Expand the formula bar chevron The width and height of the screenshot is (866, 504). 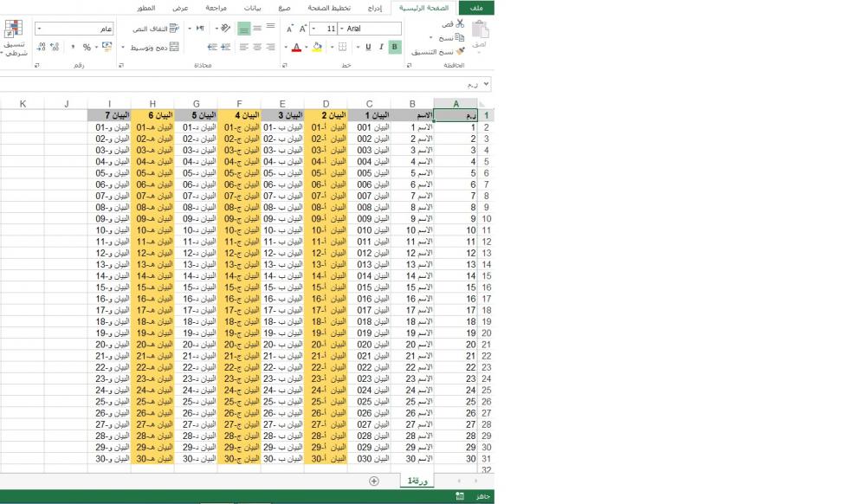click(x=486, y=84)
